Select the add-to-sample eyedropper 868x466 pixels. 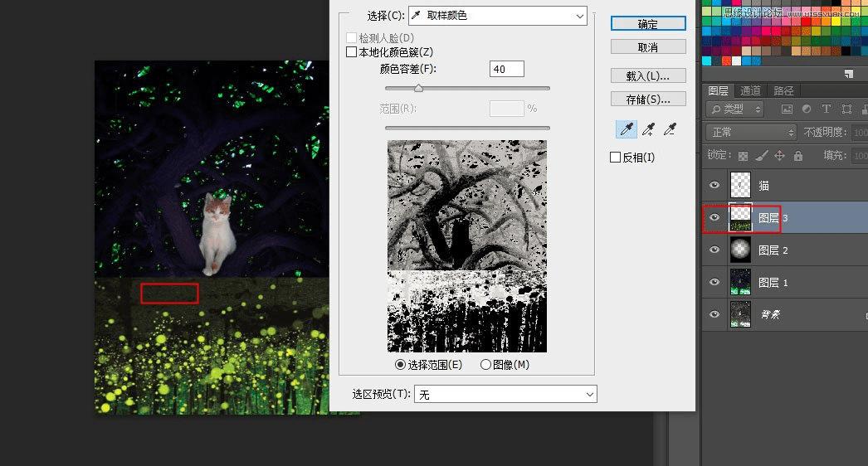(648, 129)
